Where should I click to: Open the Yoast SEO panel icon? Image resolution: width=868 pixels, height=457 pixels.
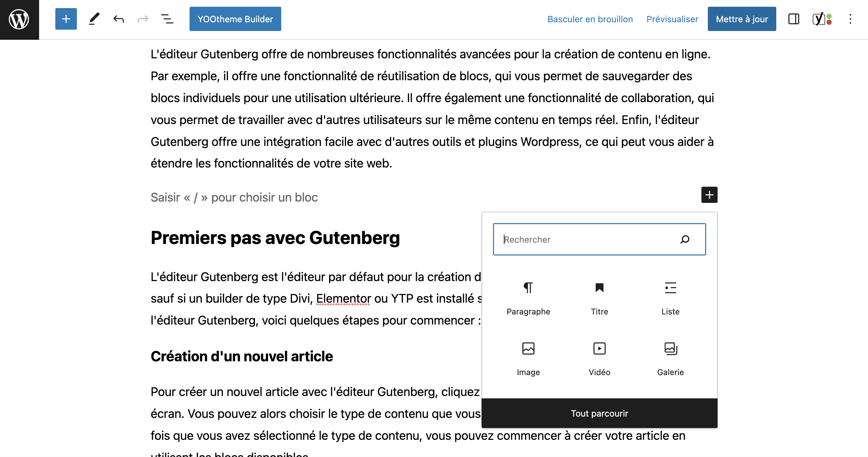pos(822,19)
